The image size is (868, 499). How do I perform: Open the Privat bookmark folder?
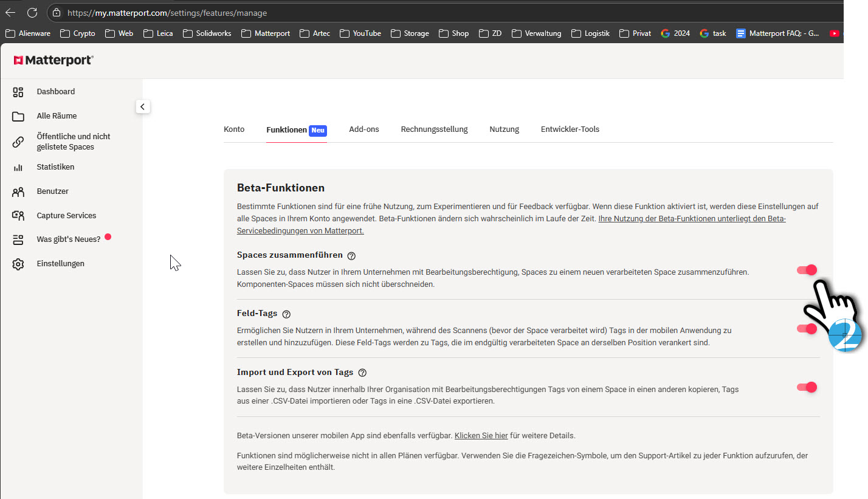[x=635, y=33]
